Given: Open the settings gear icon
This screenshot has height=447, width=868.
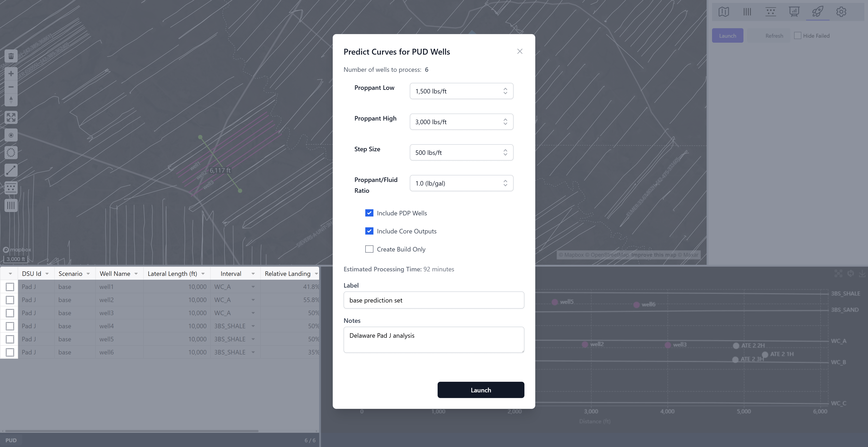Looking at the screenshot, I should pos(841,12).
